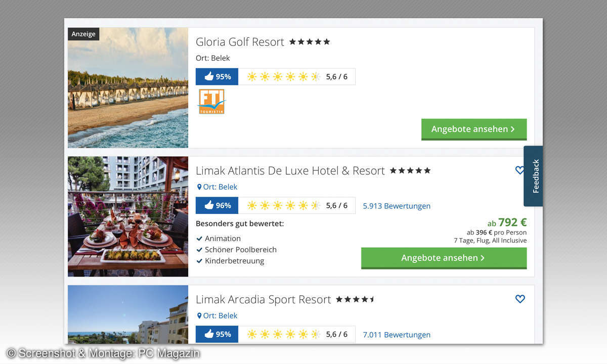Viewport: 607px width, 364px height.
Task: Click the 7 Tage, Flug, All Inclusive text
Action: point(490,241)
